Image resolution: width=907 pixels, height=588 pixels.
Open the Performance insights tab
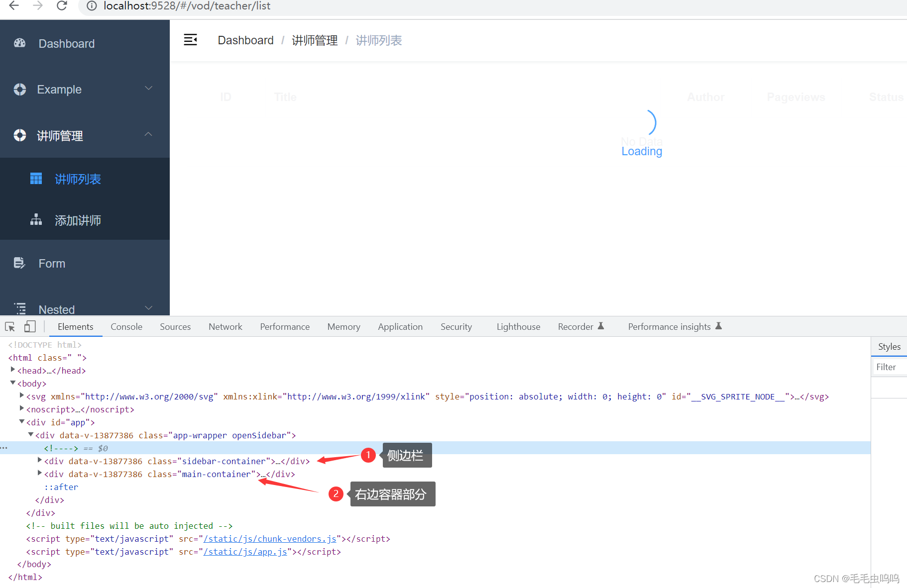pos(675,327)
